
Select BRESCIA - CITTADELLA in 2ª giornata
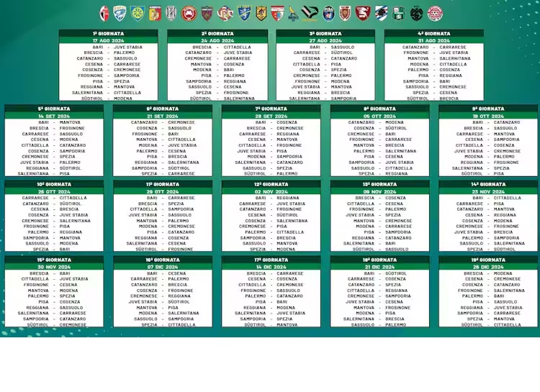222,47
